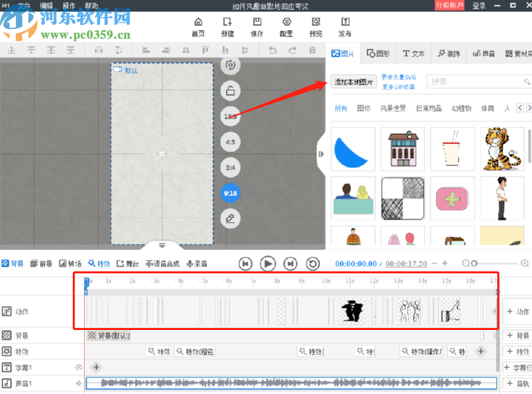Mute the 声音1 track speaker icon
The height and width of the screenshot is (394, 532).
[79, 383]
